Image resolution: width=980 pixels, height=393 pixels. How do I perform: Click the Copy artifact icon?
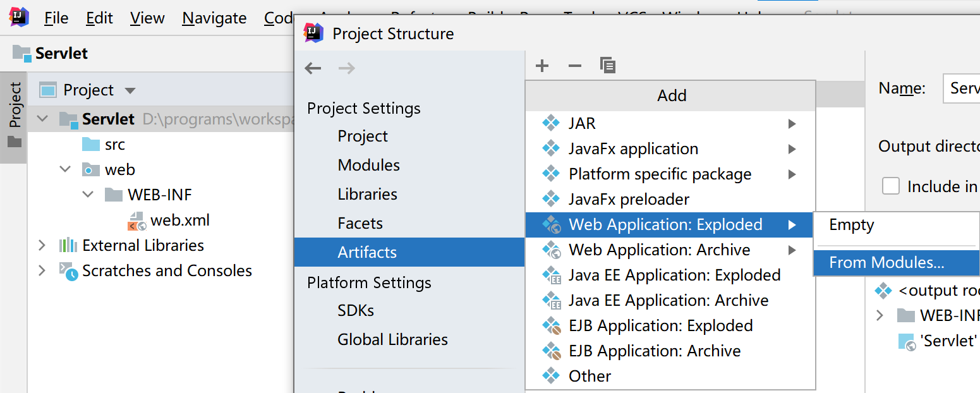coord(607,65)
